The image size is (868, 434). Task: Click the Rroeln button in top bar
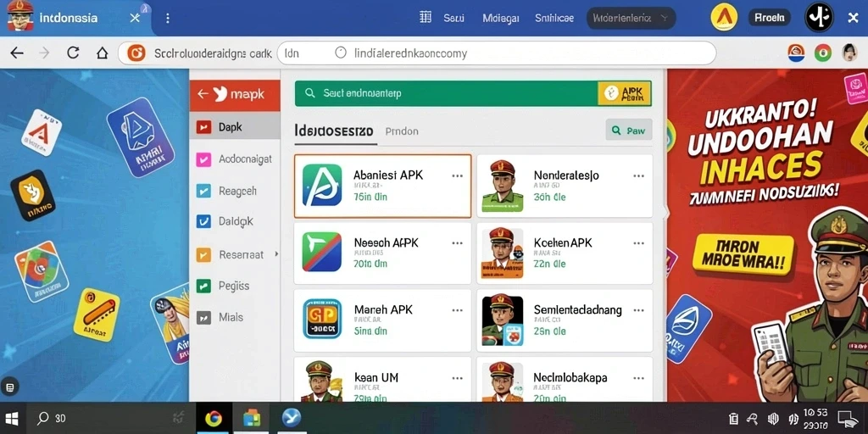click(770, 18)
